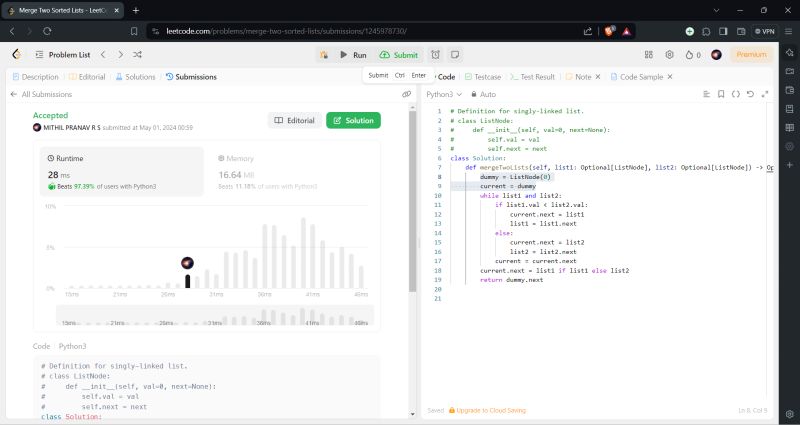Copy submission link icon
Viewport: 800px width, 425px height.
tap(407, 94)
